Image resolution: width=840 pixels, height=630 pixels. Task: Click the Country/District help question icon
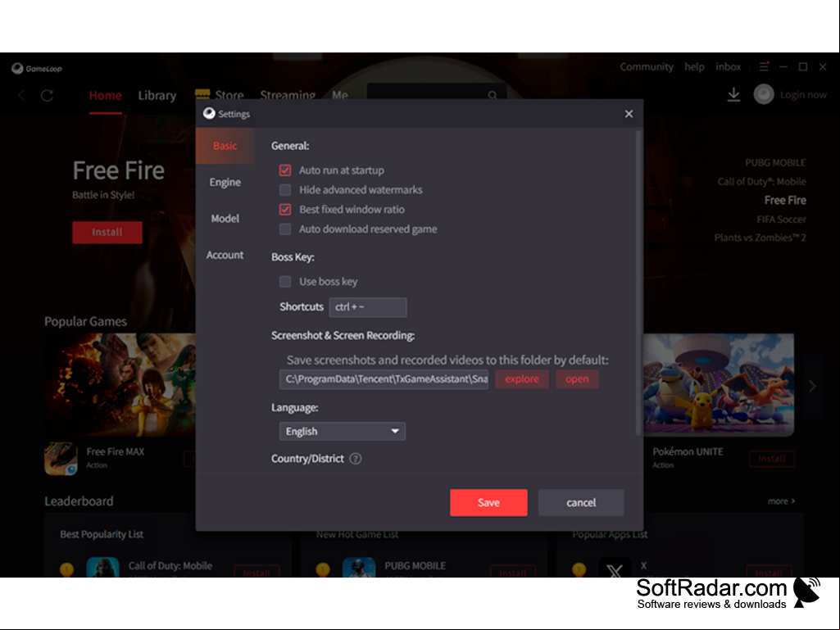click(355, 459)
